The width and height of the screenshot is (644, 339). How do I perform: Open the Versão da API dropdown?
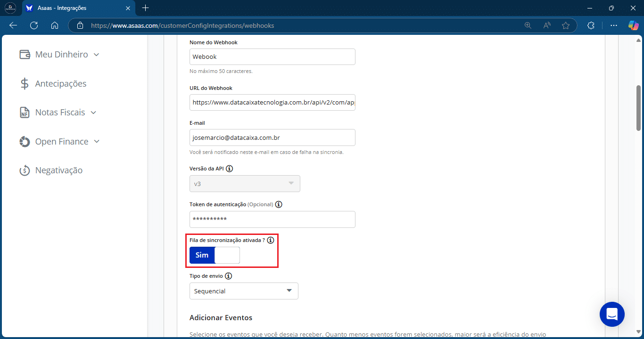tap(245, 184)
